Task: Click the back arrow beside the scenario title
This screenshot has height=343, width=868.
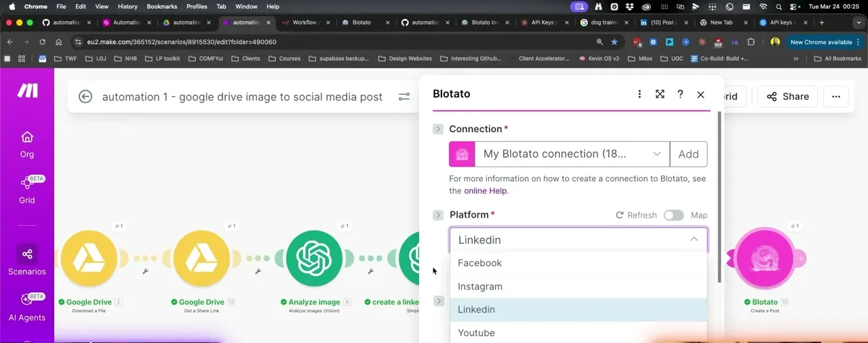Action: 85,97
